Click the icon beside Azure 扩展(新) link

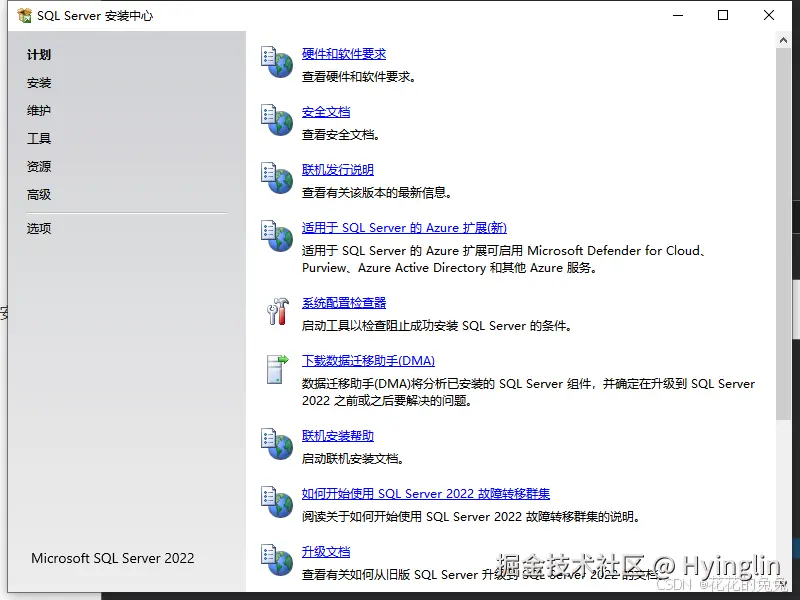pos(277,236)
